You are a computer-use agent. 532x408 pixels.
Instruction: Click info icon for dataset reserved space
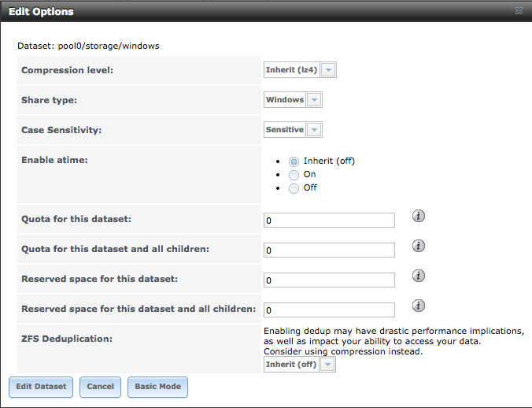point(419,276)
